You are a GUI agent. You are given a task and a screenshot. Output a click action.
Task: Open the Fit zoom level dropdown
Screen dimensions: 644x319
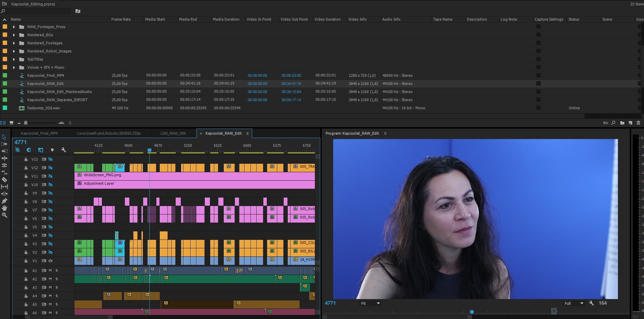(x=370, y=303)
